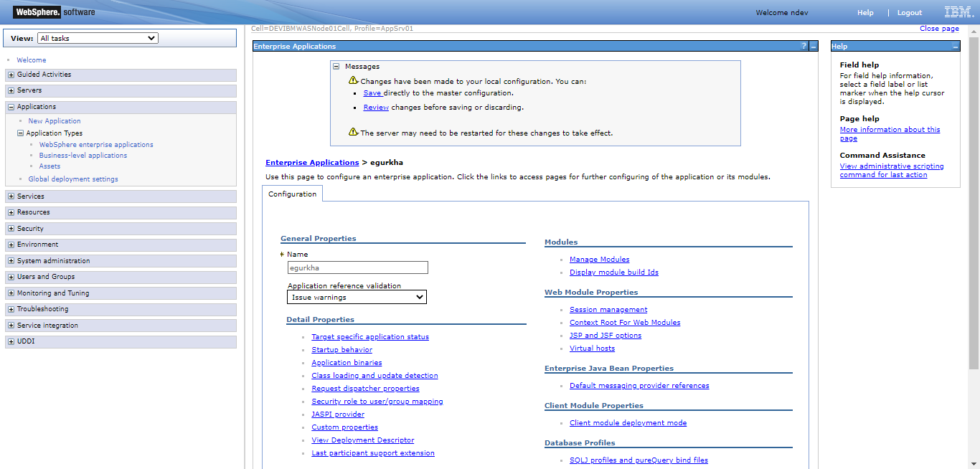Expand the Security navigation section

[11, 229]
